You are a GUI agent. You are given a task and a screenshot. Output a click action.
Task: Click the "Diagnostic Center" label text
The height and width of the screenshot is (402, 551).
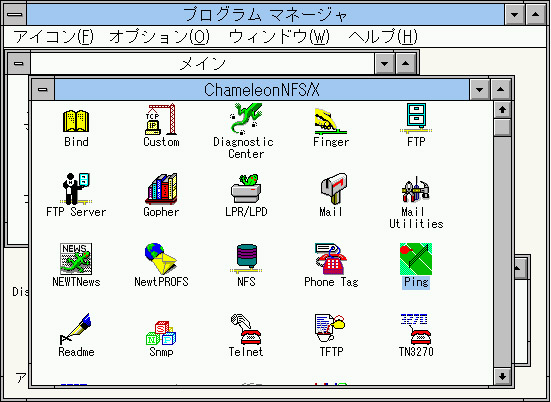point(243,148)
